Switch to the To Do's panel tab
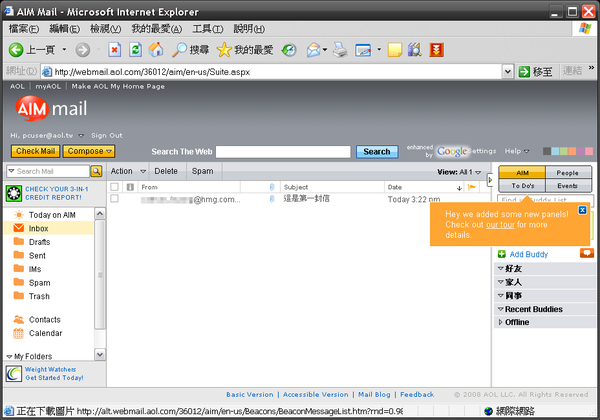The image size is (600, 420). tap(522, 186)
